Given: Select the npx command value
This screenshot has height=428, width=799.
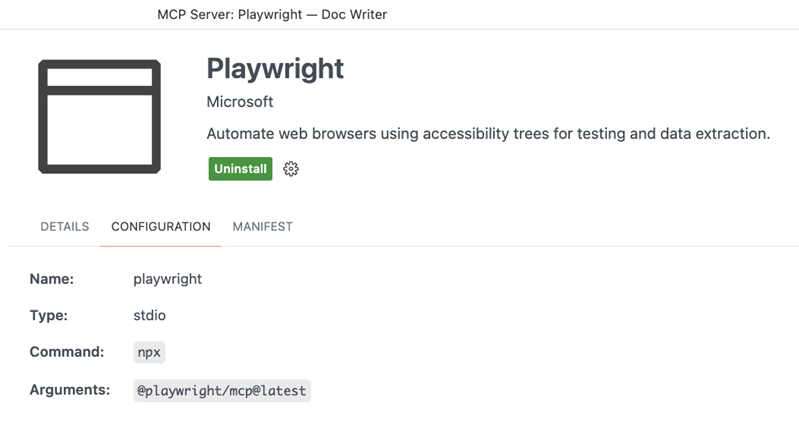Looking at the screenshot, I should [x=149, y=353].
